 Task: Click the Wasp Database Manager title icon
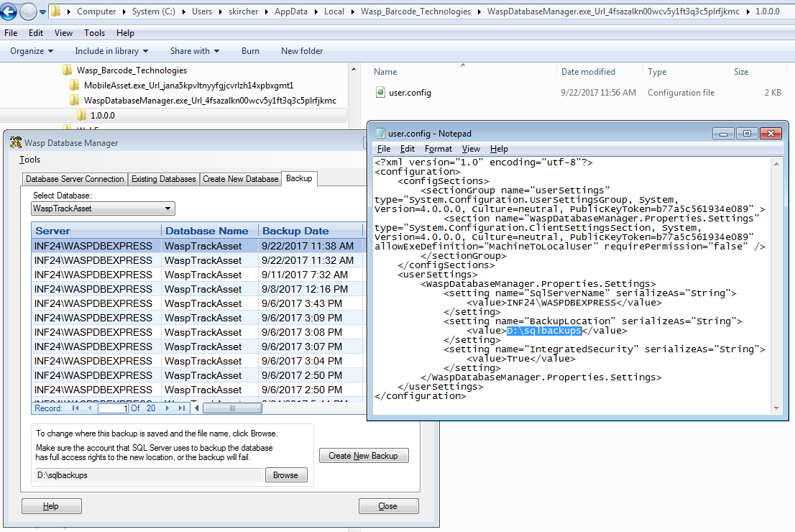tap(16, 142)
